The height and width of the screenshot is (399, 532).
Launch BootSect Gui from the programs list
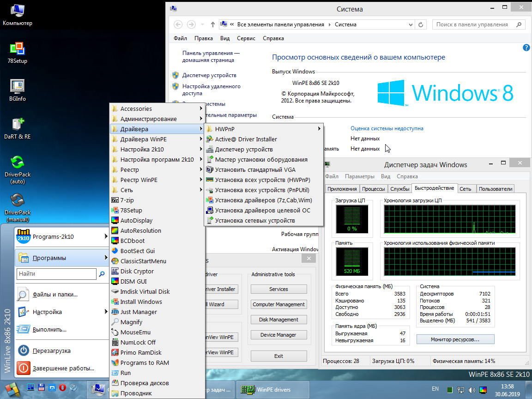137,251
